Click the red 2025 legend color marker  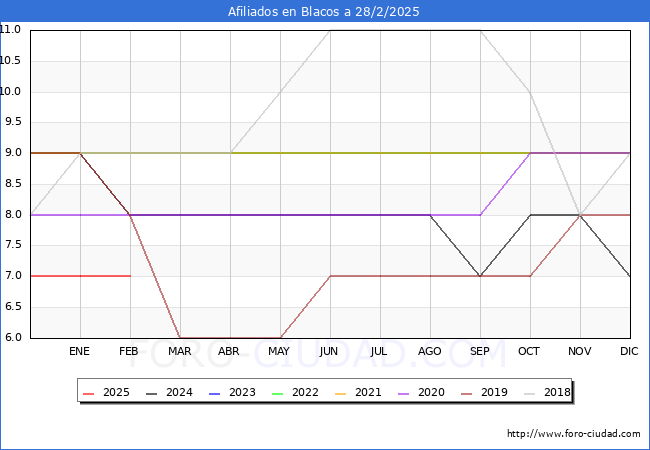[89, 393]
